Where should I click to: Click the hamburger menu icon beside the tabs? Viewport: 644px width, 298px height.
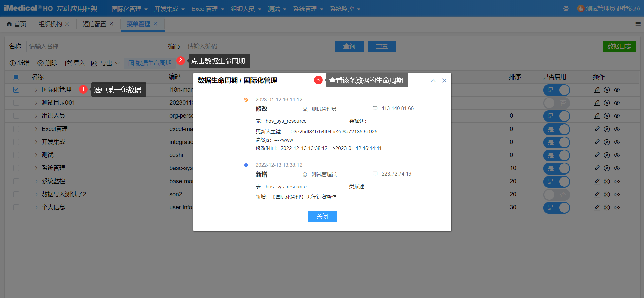point(638,24)
